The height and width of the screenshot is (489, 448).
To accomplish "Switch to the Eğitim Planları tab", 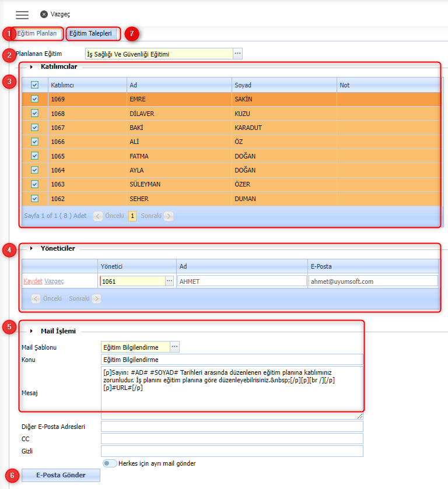I will pyautogui.click(x=37, y=33).
